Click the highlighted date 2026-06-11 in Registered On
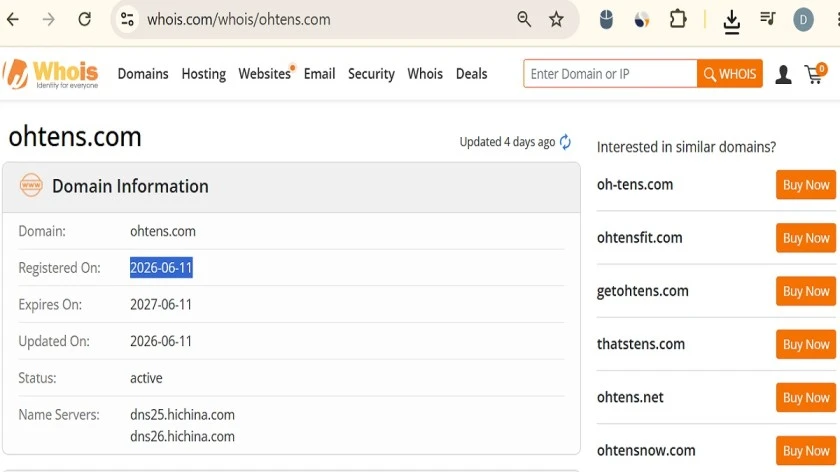 pos(161,268)
